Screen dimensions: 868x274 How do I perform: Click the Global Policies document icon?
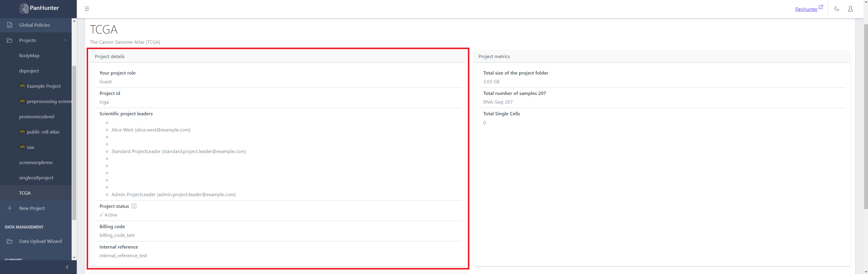point(9,25)
